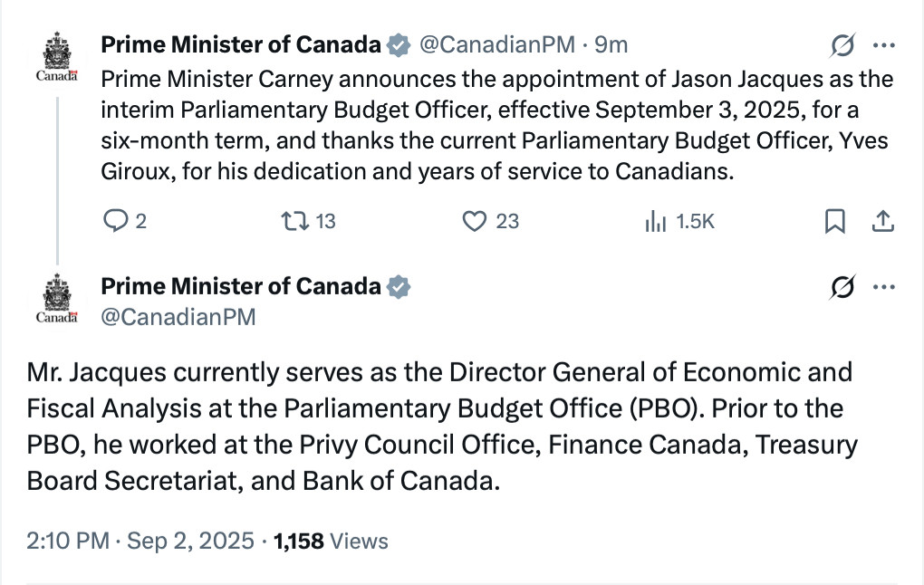
Task: Click the 9m timestamp on first tweet
Action: click(x=611, y=44)
